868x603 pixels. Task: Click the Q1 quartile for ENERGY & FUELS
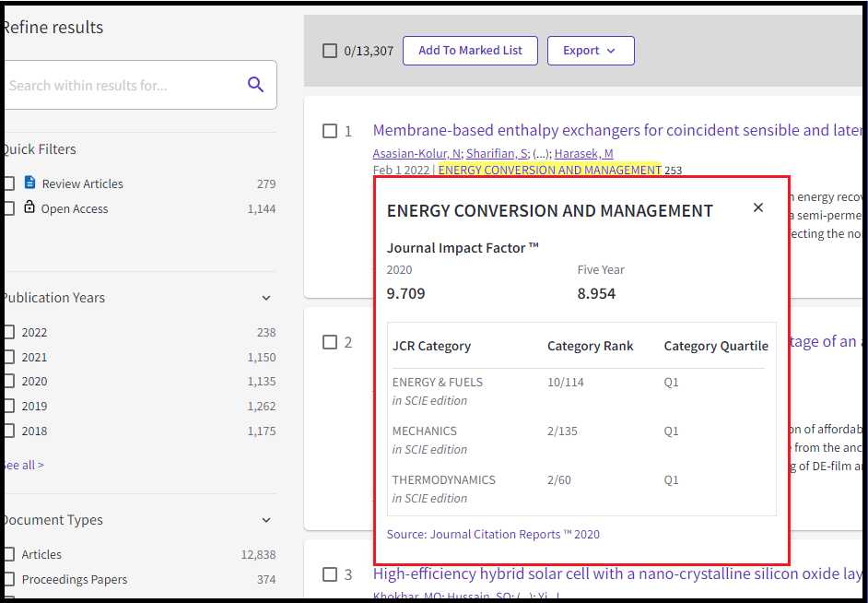[672, 382]
